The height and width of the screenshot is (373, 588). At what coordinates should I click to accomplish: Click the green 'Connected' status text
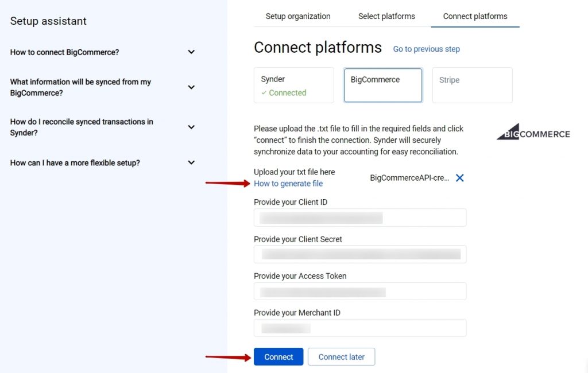tap(287, 92)
